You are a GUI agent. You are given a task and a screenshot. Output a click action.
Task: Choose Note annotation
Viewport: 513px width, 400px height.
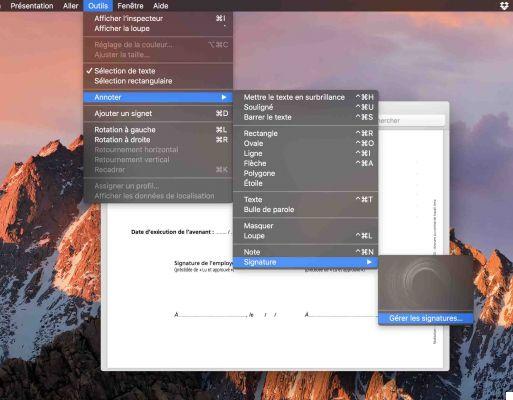(x=305, y=252)
